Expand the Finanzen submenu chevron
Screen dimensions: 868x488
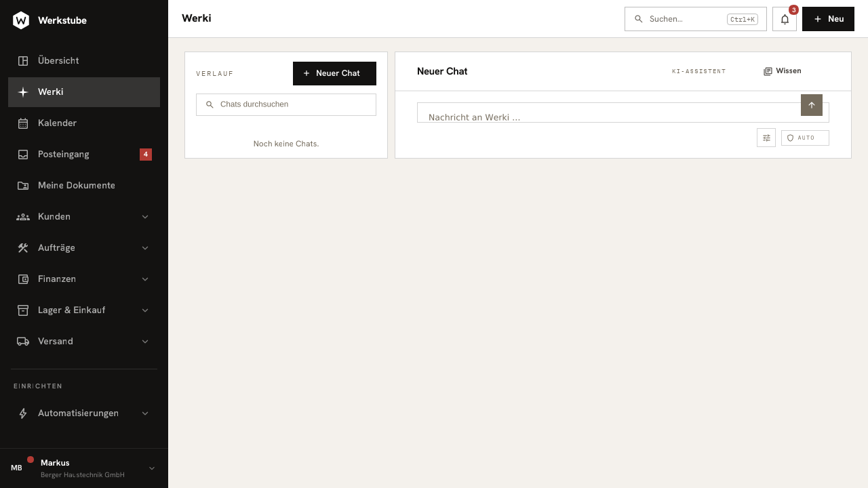(145, 279)
